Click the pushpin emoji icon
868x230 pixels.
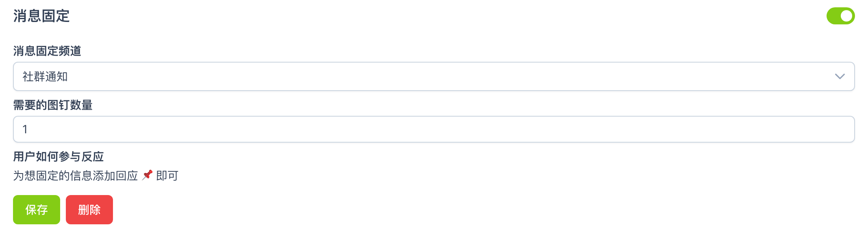coord(147,175)
